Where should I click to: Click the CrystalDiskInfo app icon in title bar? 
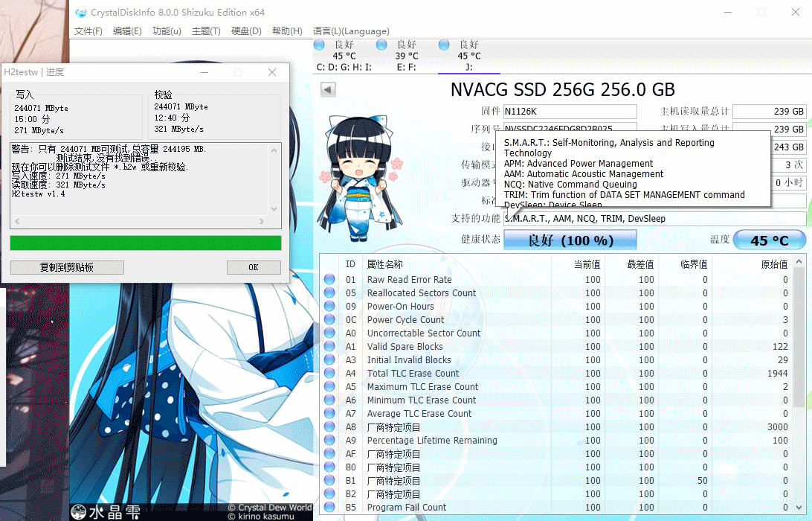tap(81, 13)
